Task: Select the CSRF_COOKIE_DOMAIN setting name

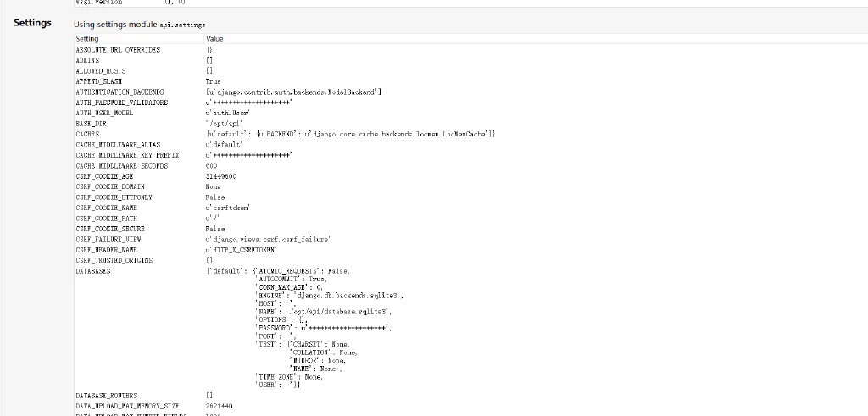Action: [110, 187]
